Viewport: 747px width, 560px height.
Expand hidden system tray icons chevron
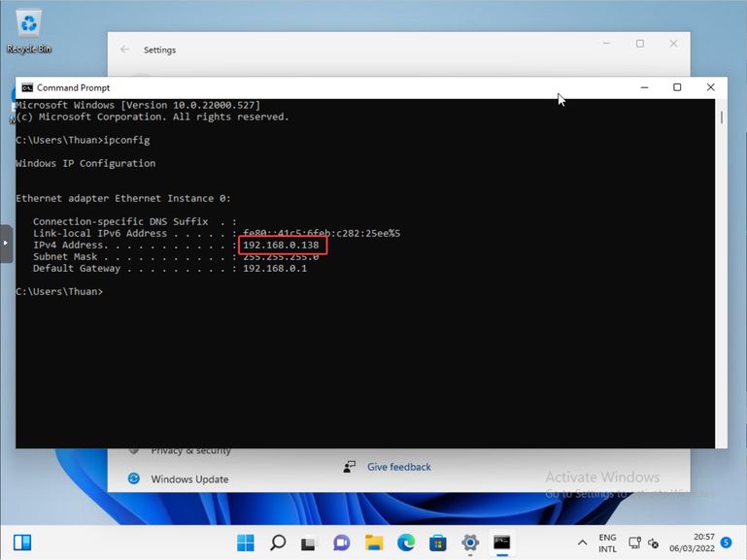[583, 543]
